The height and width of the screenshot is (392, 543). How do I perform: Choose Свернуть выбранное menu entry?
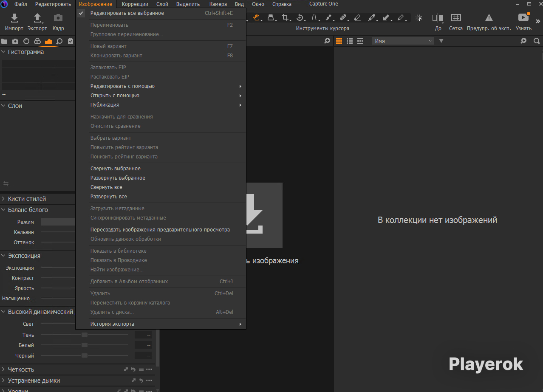click(161, 169)
